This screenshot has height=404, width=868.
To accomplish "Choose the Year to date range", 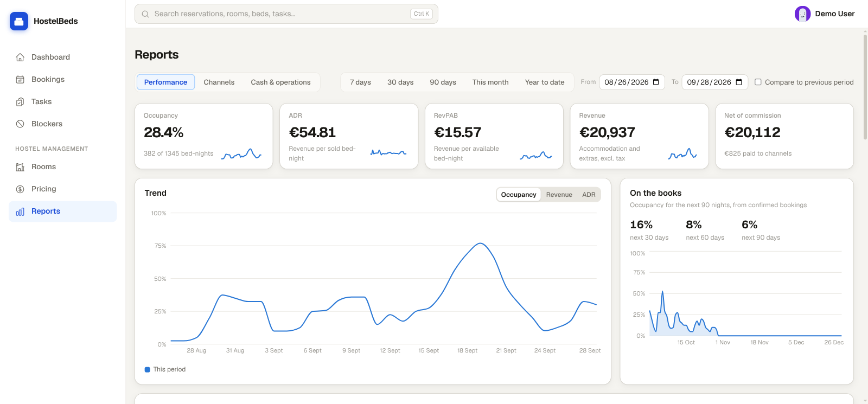I will coord(545,82).
